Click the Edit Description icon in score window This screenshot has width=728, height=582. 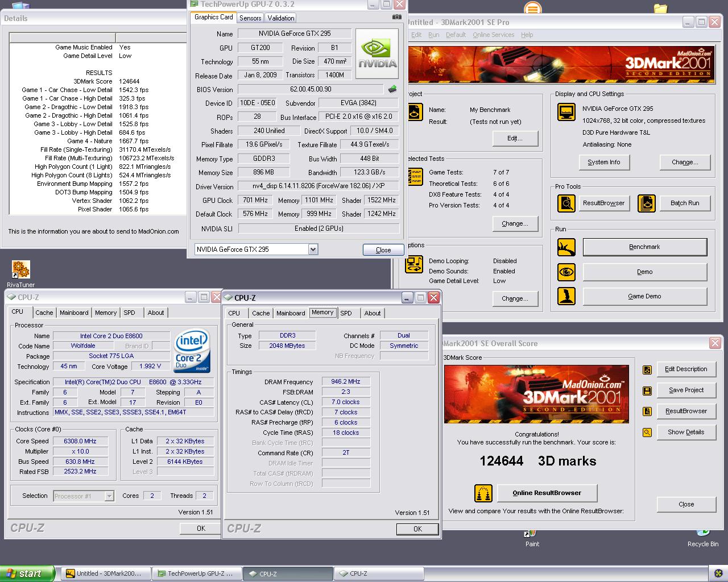click(647, 370)
